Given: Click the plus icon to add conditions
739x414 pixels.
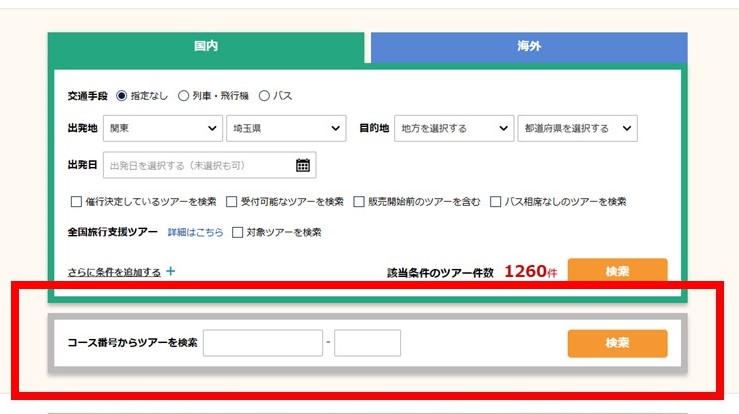Looking at the screenshot, I should [171, 271].
